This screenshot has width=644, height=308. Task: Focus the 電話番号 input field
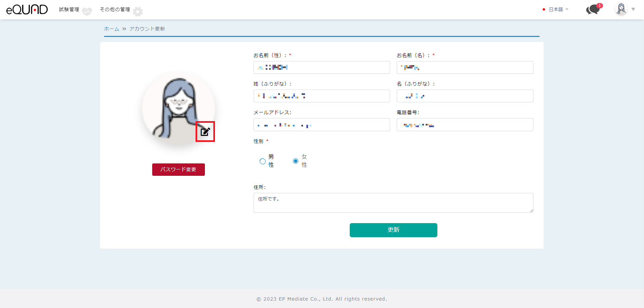point(465,125)
